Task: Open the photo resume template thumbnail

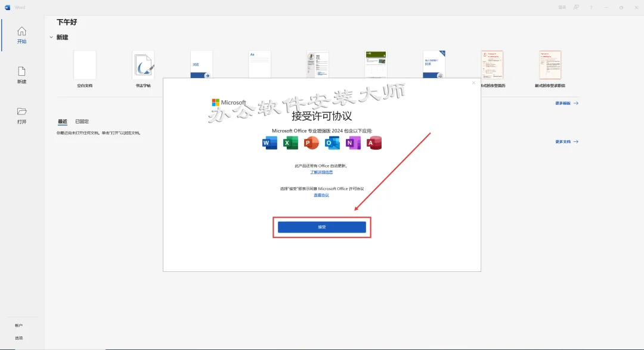Action: 317,64
